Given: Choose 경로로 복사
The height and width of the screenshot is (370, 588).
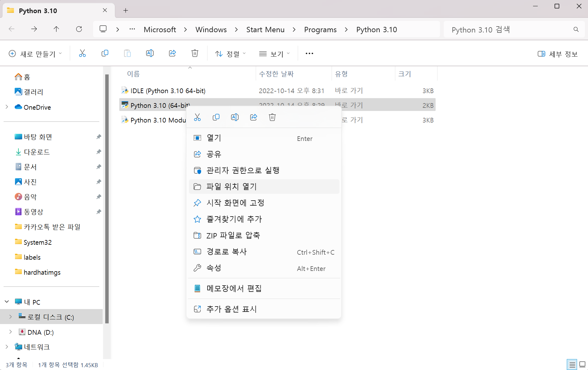Looking at the screenshot, I should [264, 252].
